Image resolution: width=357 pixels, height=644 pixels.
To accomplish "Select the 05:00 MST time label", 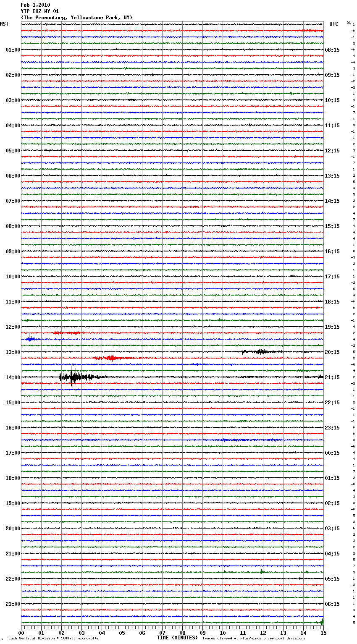I will [13, 151].
